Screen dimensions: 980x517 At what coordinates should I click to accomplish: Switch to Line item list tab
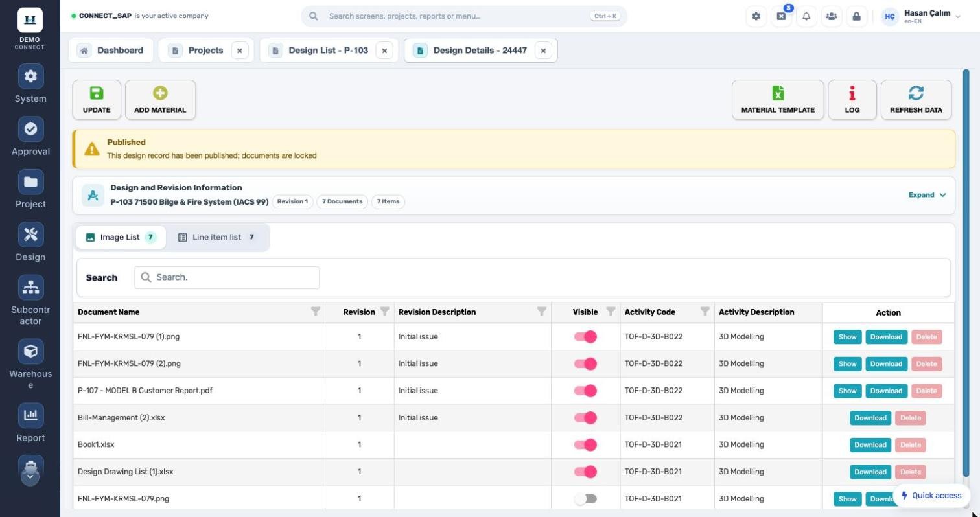(x=217, y=238)
